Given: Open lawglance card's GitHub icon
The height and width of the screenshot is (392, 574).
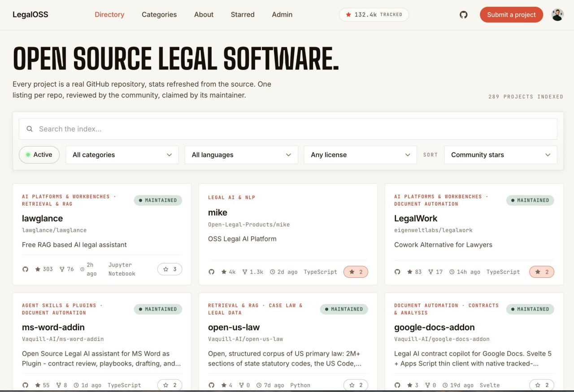Looking at the screenshot, I should click(x=25, y=269).
